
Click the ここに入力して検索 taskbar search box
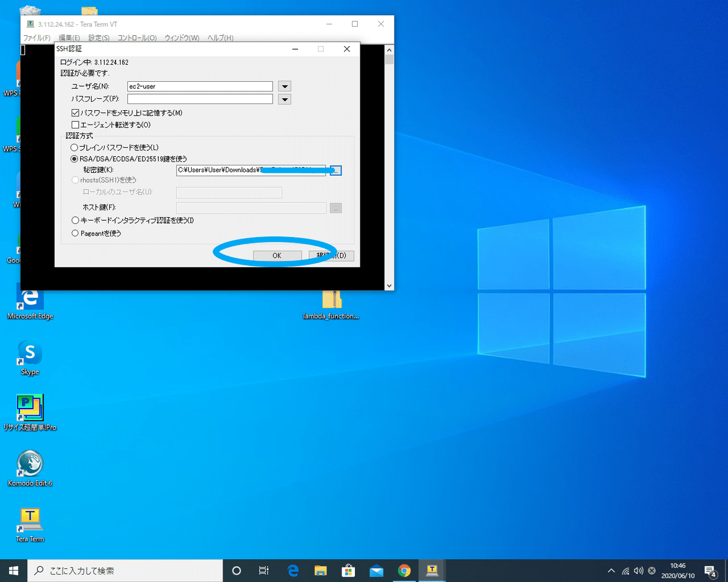click(x=125, y=570)
